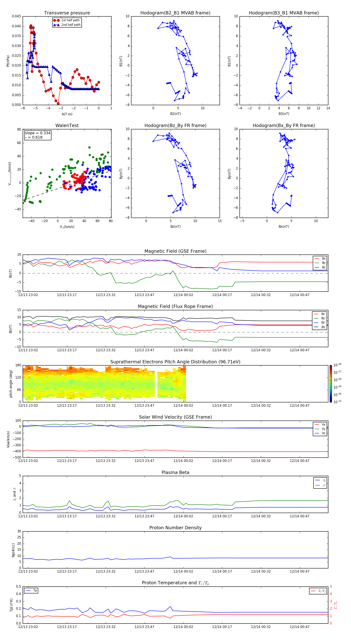Image resolution: width=351 pixels, height=644 pixels.
Task: Click the Vz legend entry in velocity plot
Action: tap(320, 433)
